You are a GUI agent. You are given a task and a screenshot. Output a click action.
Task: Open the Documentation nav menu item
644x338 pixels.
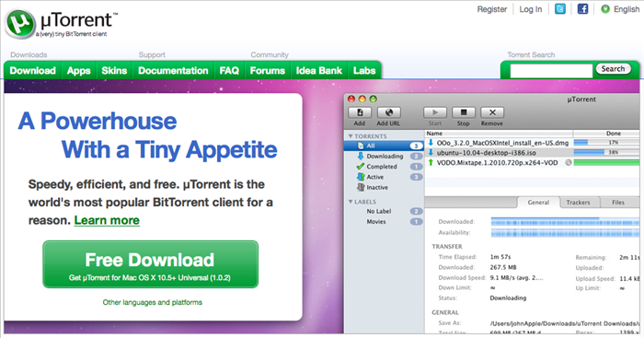pos(173,71)
